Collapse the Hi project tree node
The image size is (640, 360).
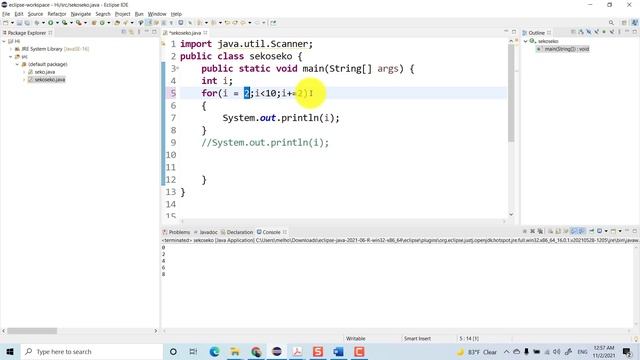coord(4,41)
